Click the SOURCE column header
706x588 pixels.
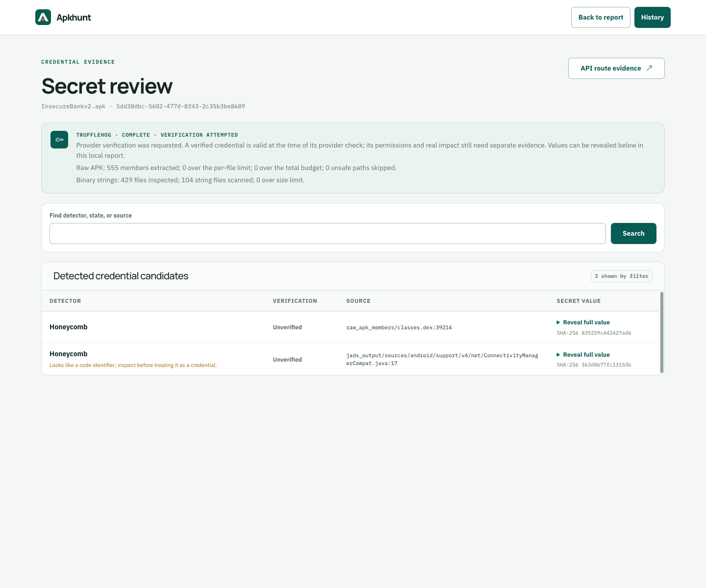click(x=358, y=301)
